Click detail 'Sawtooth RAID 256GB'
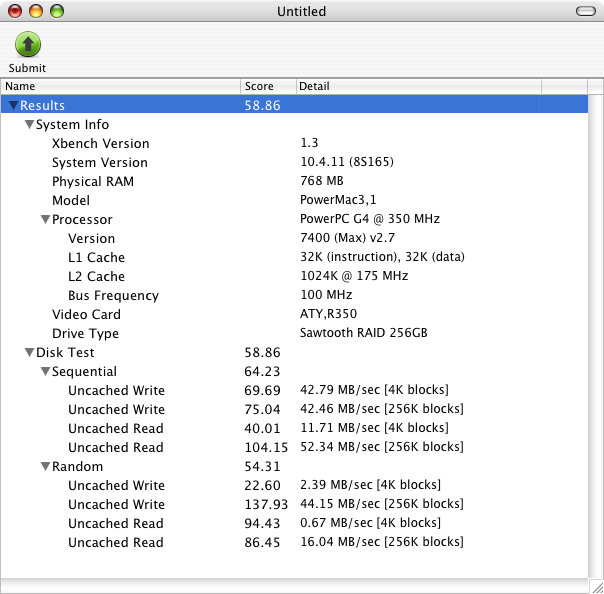The width and height of the screenshot is (604, 594). click(364, 333)
